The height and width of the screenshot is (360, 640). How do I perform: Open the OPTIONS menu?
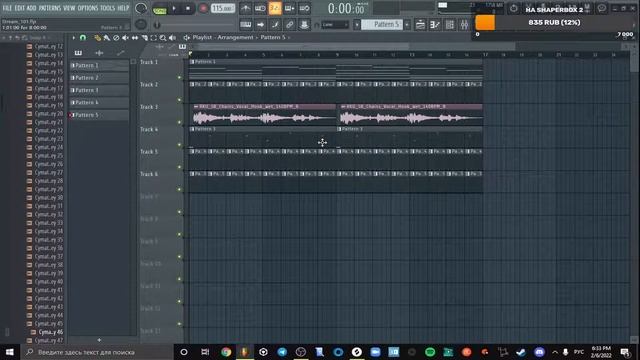pos(88,8)
